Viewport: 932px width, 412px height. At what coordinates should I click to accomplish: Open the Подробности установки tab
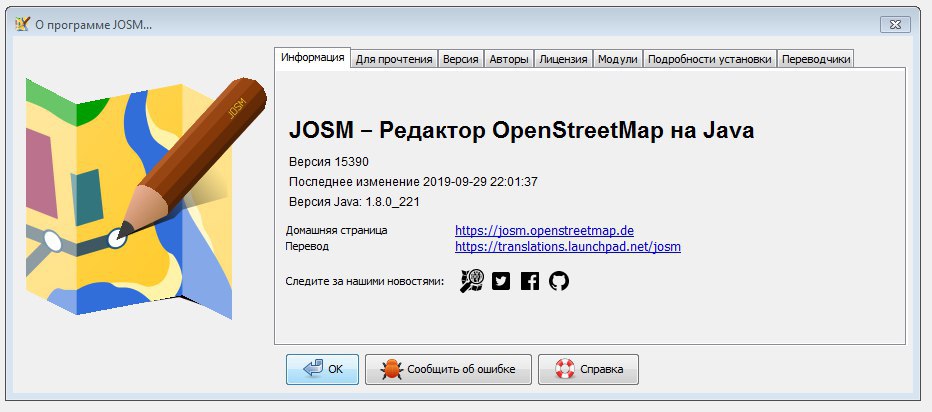[x=710, y=59]
